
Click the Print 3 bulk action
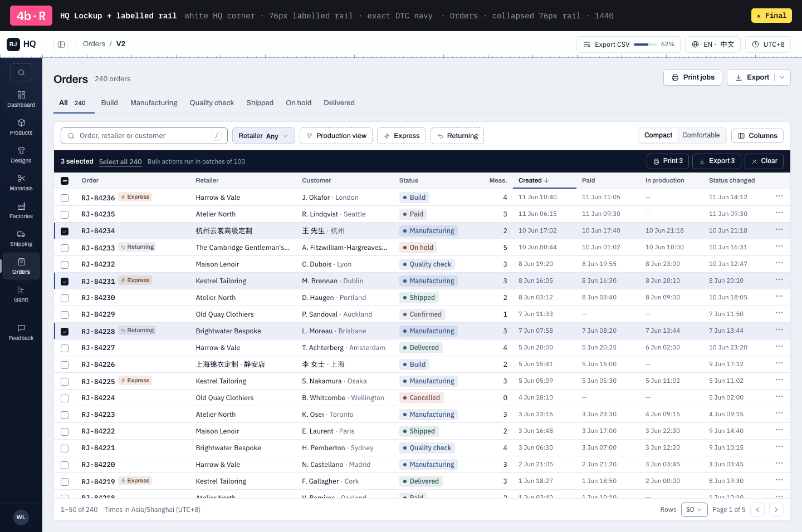point(668,161)
